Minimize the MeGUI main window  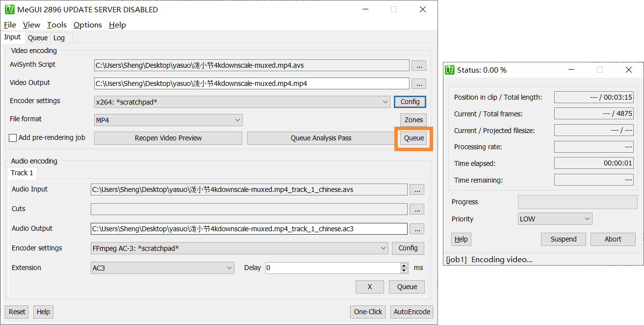click(x=365, y=9)
